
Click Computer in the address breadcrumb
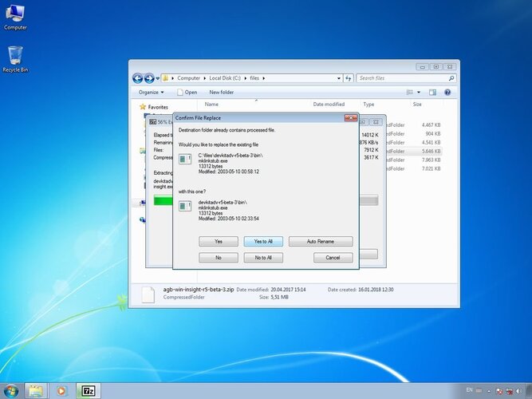189,78
